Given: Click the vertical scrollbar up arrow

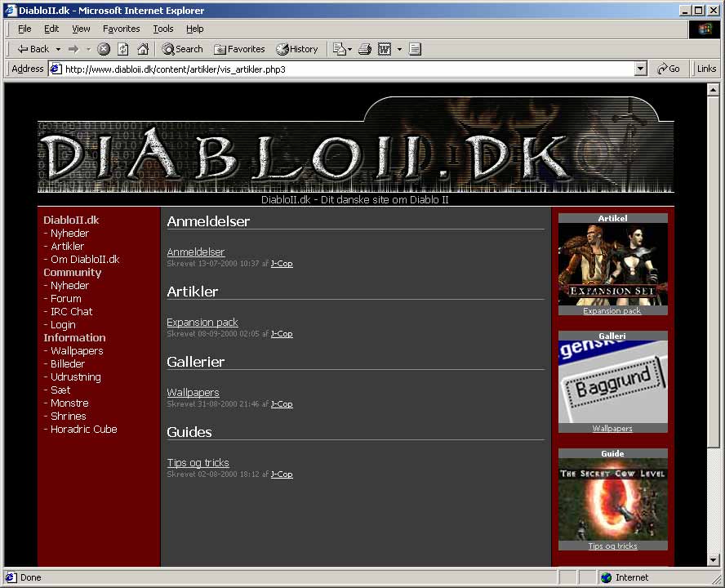Looking at the screenshot, I should pyautogui.click(x=713, y=89).
